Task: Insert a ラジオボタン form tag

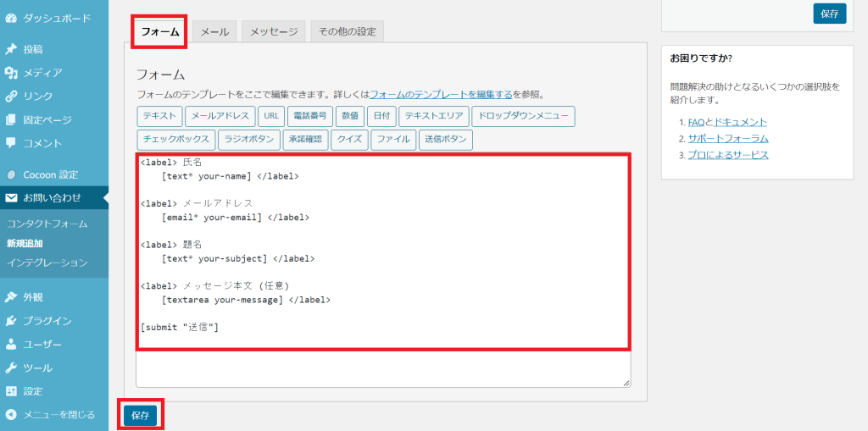Action: pyautogui.click(x=248, y=140)
